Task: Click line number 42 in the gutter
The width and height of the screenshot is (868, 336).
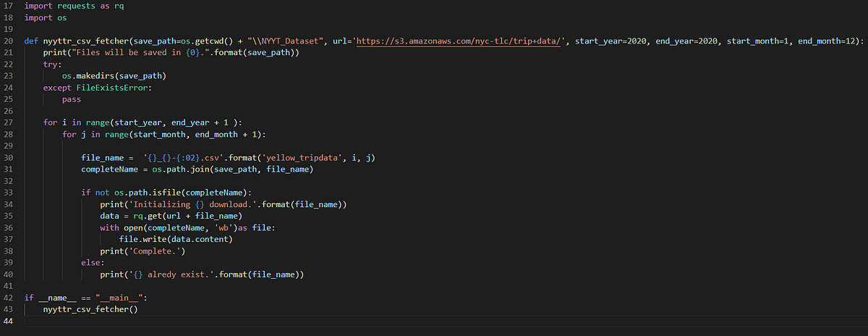Action: (x=9, y=298)
